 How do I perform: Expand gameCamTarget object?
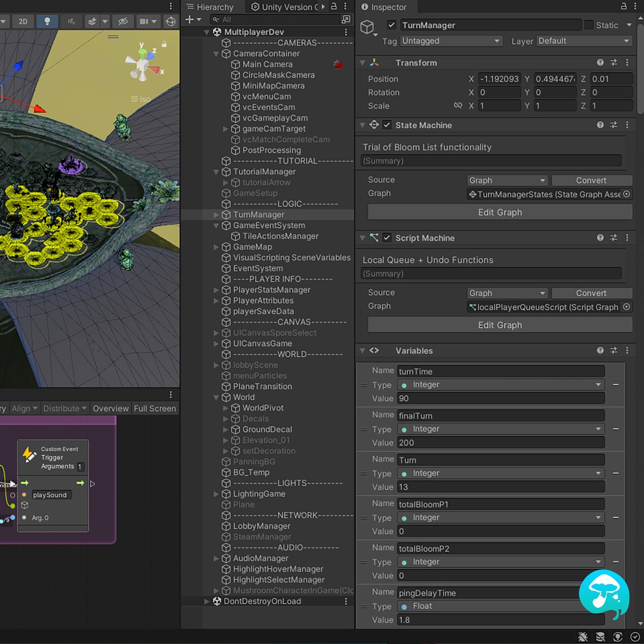point(225,129)
